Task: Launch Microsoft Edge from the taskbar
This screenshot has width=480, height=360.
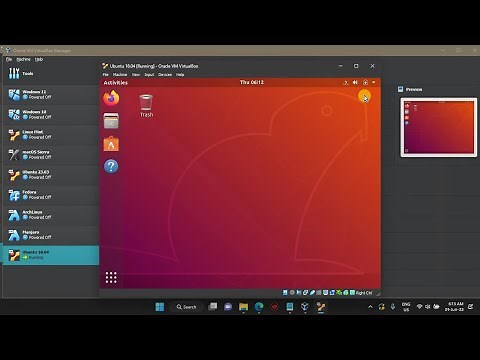Action: click(259, 307)
